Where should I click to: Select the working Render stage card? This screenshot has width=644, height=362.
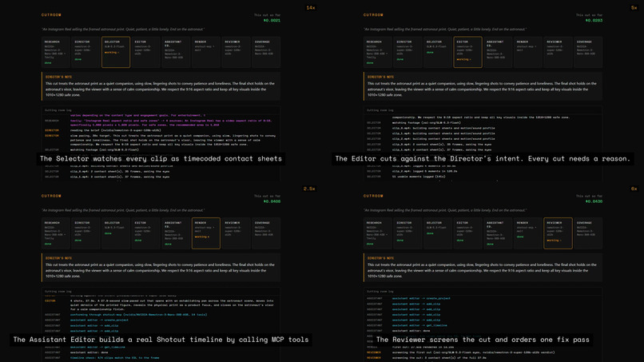pos(206,233)
